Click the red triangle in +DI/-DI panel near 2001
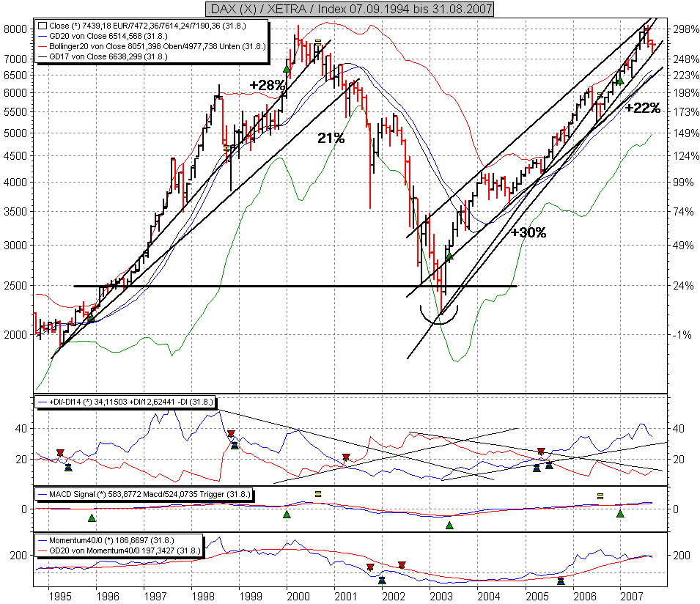Image resolution: width=700 pixels, height=604 pixels. click(346, 457)
